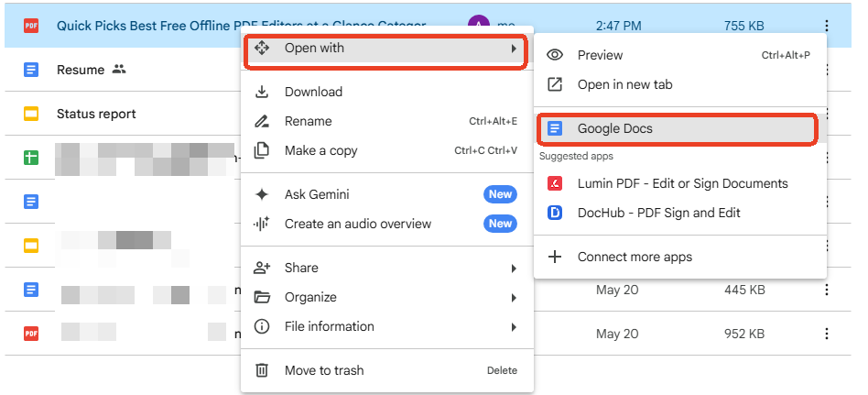Select the Resume file name

(81, 70)
